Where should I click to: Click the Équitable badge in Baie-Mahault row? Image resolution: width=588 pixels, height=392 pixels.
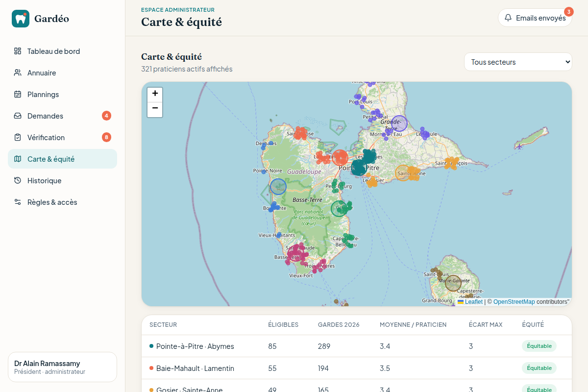click(539, 368)
